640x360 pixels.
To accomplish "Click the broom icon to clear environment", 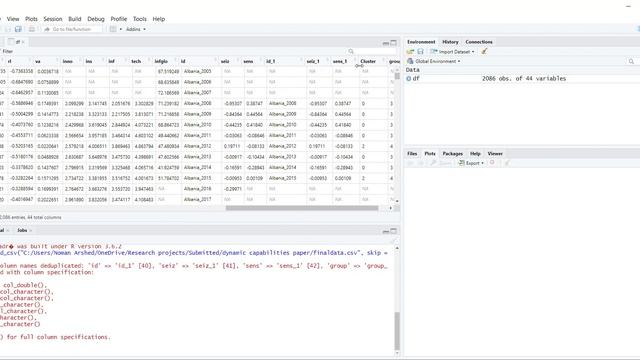I will pyautogui.click(x=484, y=51).
